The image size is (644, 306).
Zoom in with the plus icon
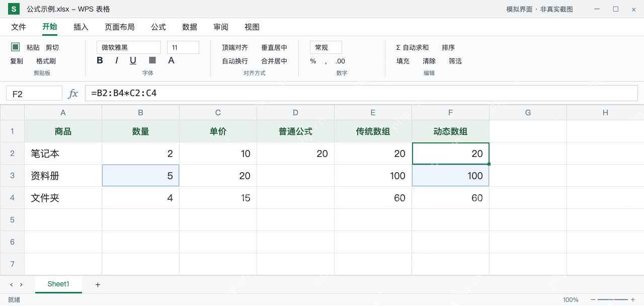click(633, 300)
